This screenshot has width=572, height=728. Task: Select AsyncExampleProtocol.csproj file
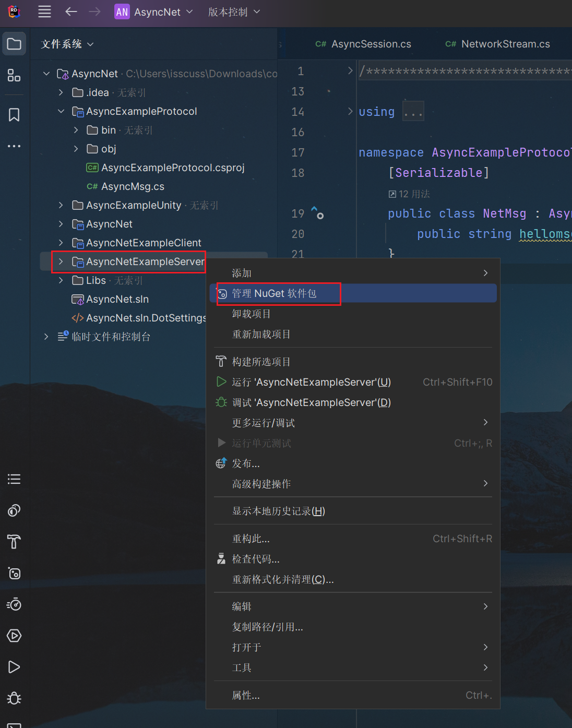pyautogui.click(x=165, y=168)
